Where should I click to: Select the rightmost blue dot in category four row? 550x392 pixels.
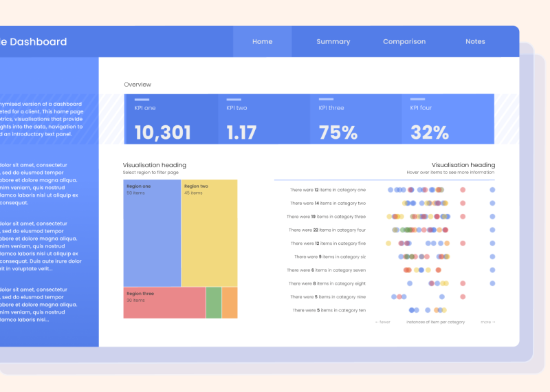[x=492, y=230]
